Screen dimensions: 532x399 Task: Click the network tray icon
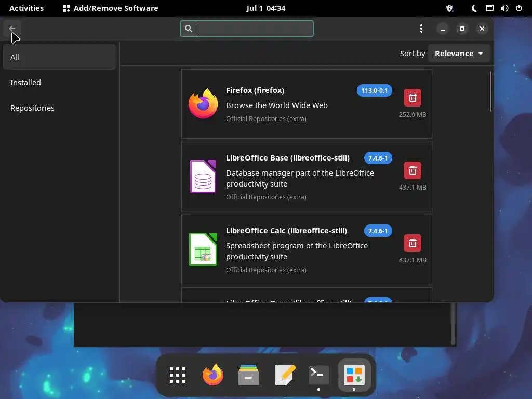pyautogui.click(x=489, y=8)
